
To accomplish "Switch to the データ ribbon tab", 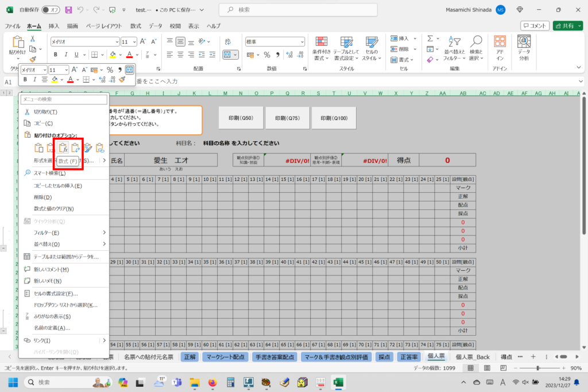I will [x=155, y=26].
